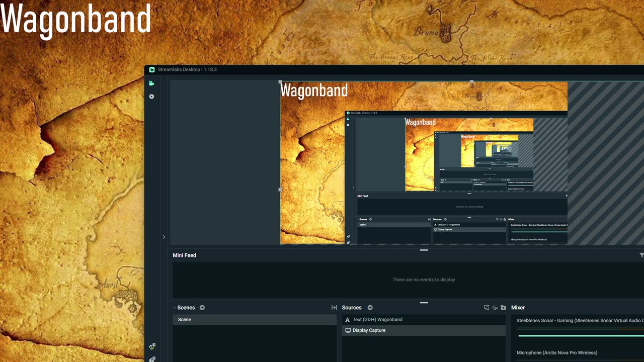This screenshot has height=362, width=644.
Task: Select the Display Capture source
Action: pos(424,330)
